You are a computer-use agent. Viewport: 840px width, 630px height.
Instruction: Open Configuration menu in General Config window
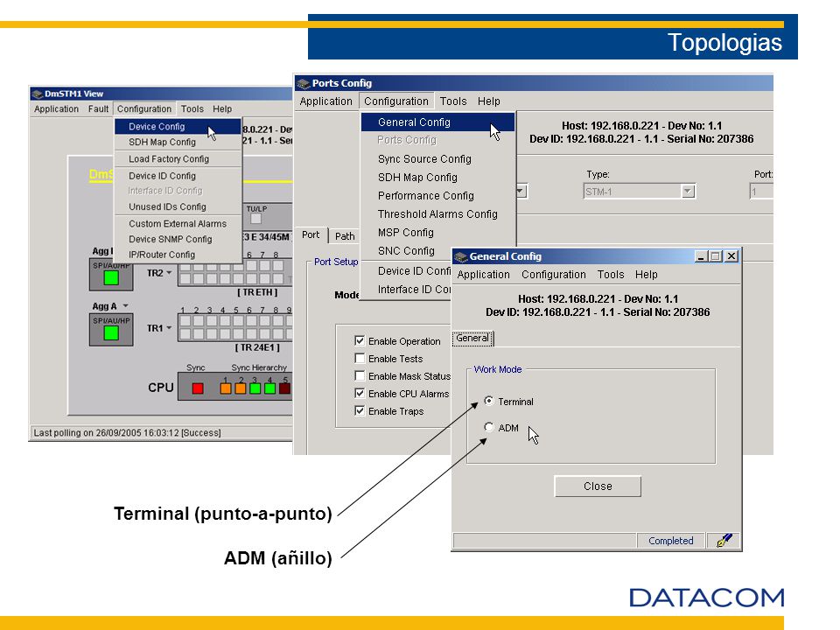[x=553, y=274]
